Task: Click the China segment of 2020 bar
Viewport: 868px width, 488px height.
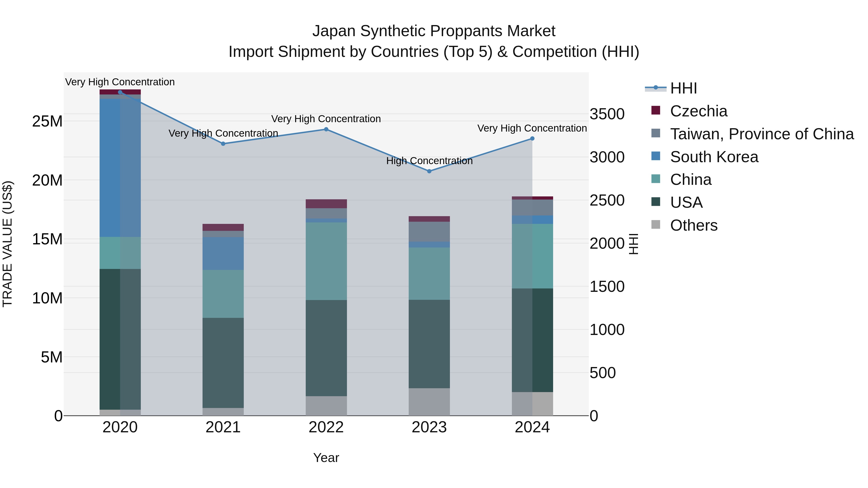Action: point(120,253)
